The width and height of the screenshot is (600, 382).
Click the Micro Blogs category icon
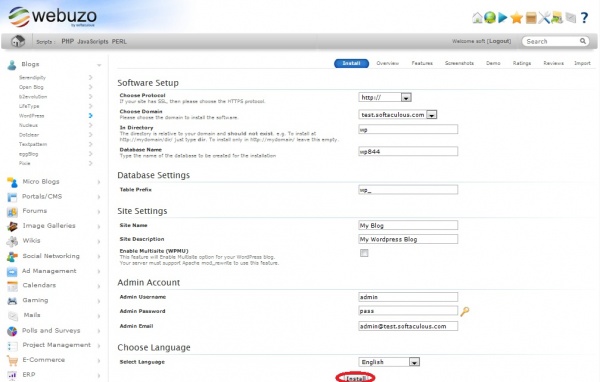[12, 182]
